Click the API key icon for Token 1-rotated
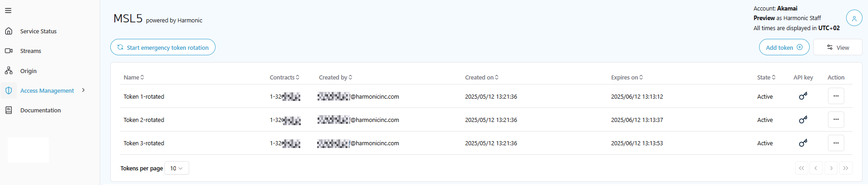This screenshot has width=868, height=185. [x=803, y=96]
